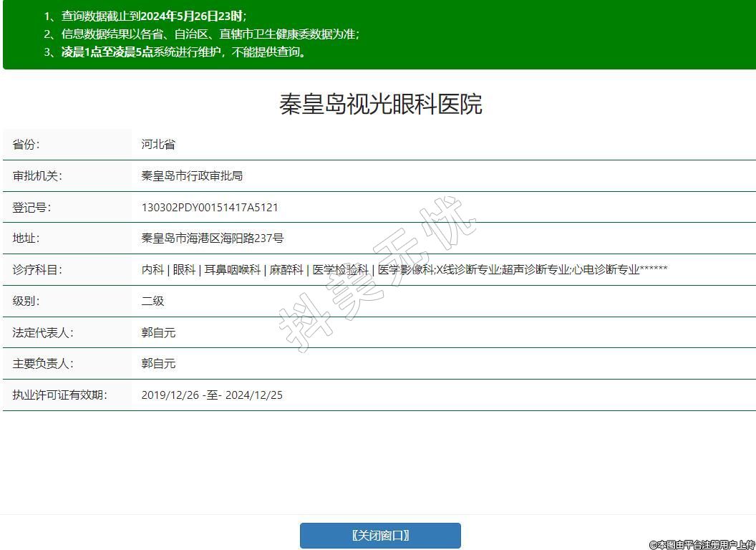Image resolution: width=756 pixels, height=550 pixels.
Task: Select the 法定代表人 row label
Action: pyautogui.click(x=43, y=332)
